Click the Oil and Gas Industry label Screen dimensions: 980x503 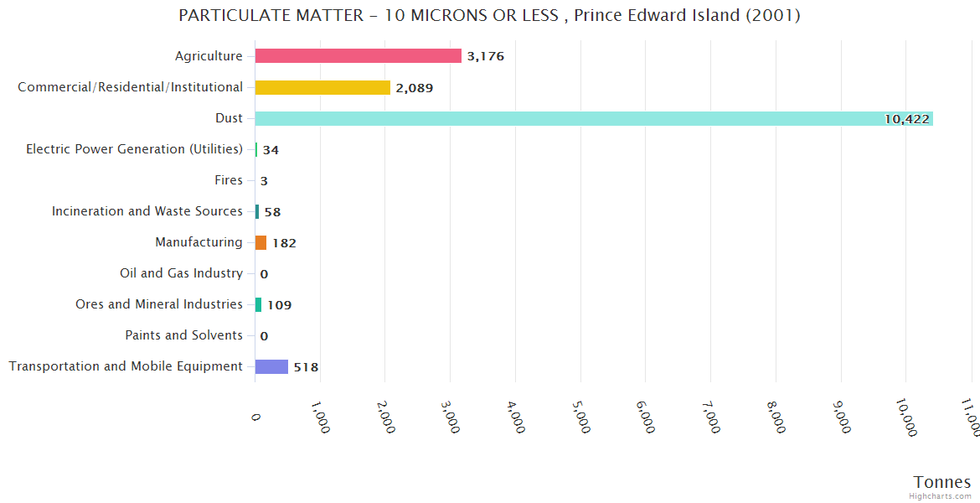(x=181, y=273)
